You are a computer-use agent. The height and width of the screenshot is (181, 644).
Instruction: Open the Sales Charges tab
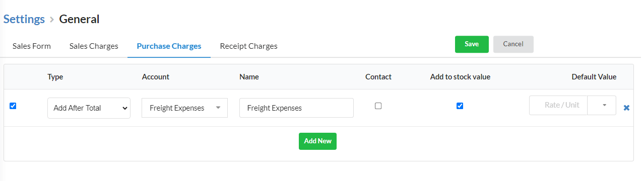tap(94, 46)
